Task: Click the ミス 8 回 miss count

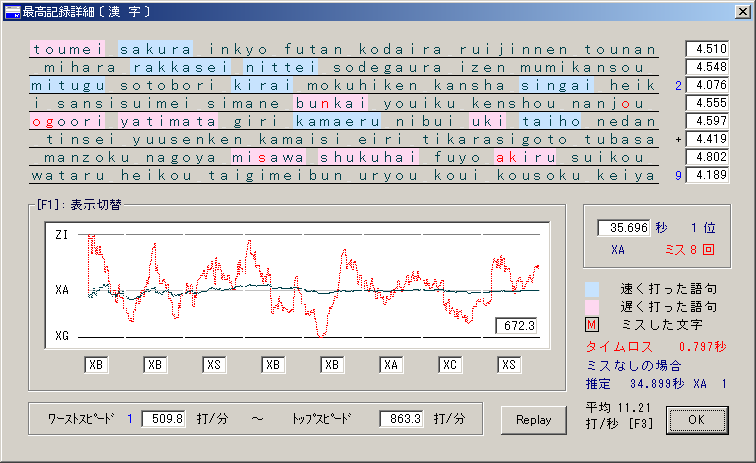Action: (x=689, y=249)
